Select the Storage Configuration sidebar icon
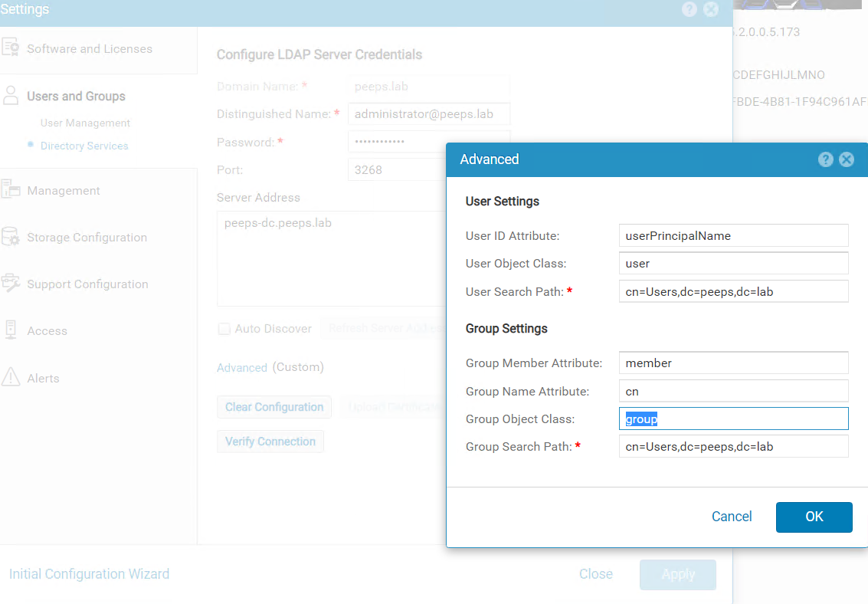 pyautogui.click(x=12, y=238)
